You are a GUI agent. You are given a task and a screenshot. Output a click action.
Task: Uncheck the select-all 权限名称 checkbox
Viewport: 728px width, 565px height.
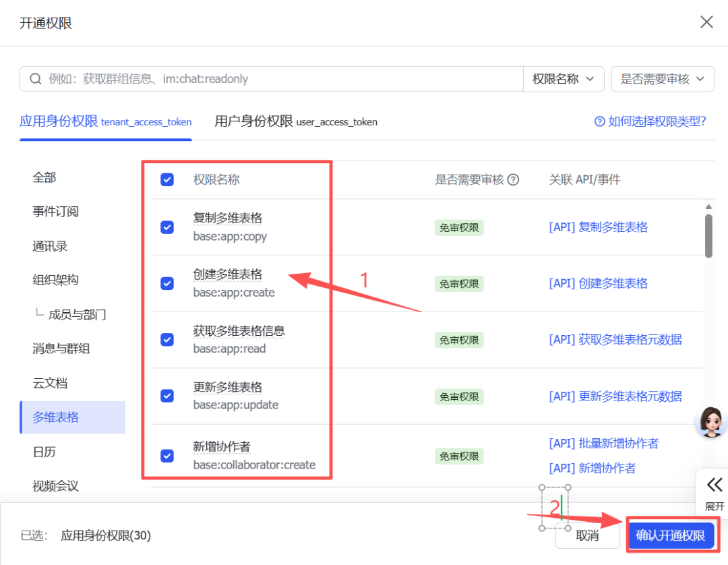click(166, 179)
